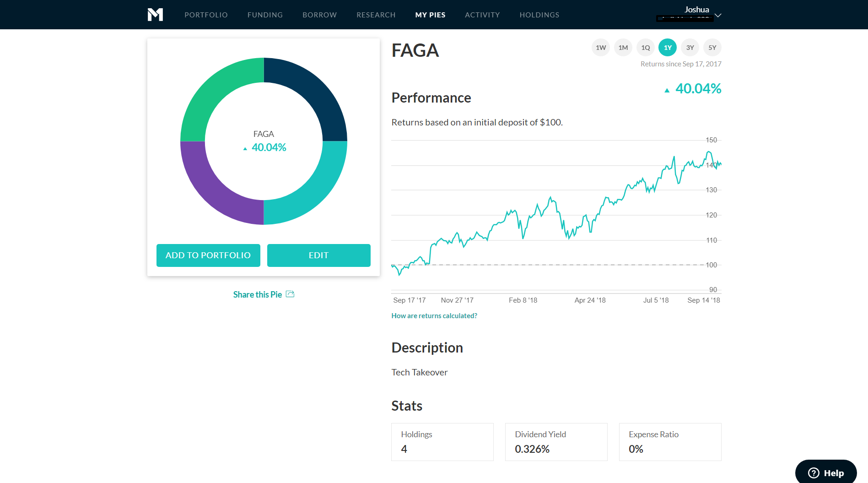
Task: Click the Edit pie button
Action: pos(319,255)
